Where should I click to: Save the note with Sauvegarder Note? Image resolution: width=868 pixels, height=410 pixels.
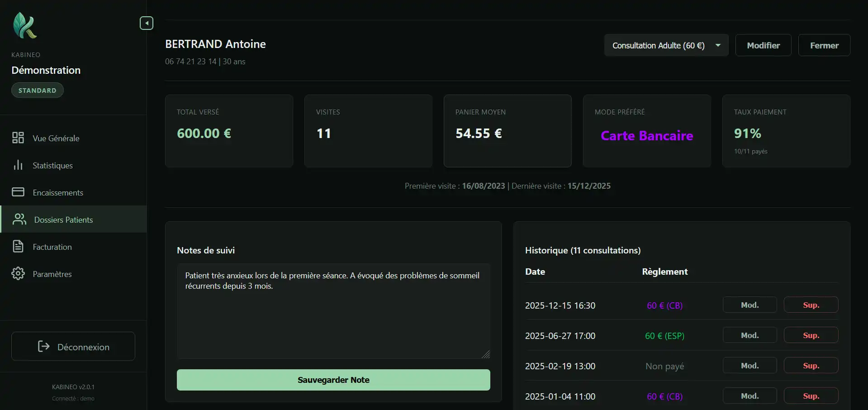333,380
